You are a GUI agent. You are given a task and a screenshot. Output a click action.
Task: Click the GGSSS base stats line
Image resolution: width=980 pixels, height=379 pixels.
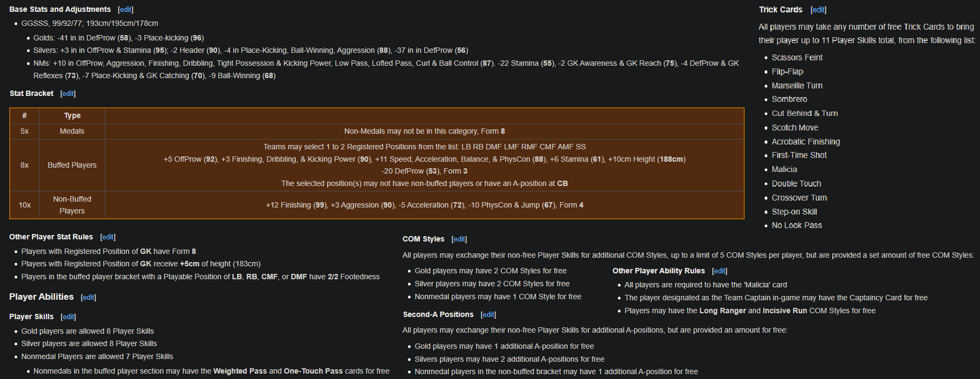[90, 23]
